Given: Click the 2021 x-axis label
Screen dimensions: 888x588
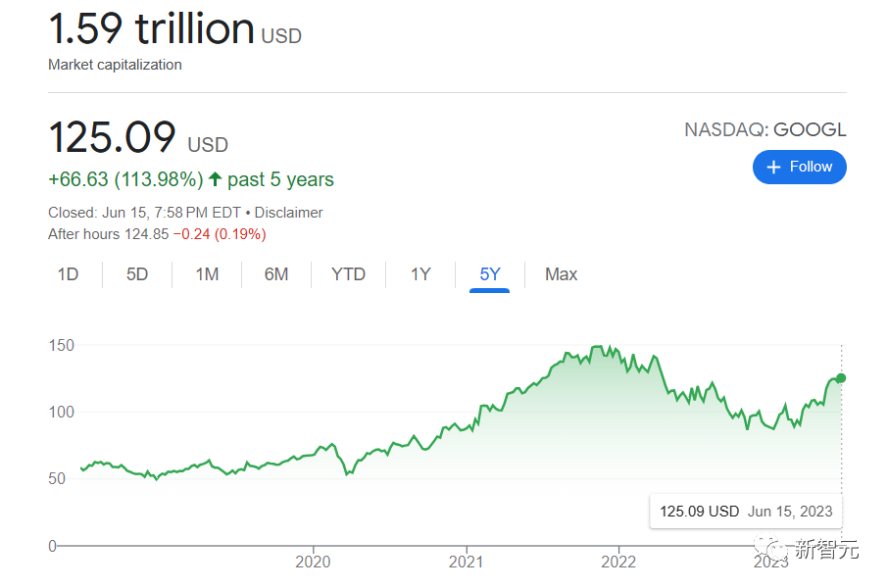Looking at the screenshot, I should tap(467, 563).
